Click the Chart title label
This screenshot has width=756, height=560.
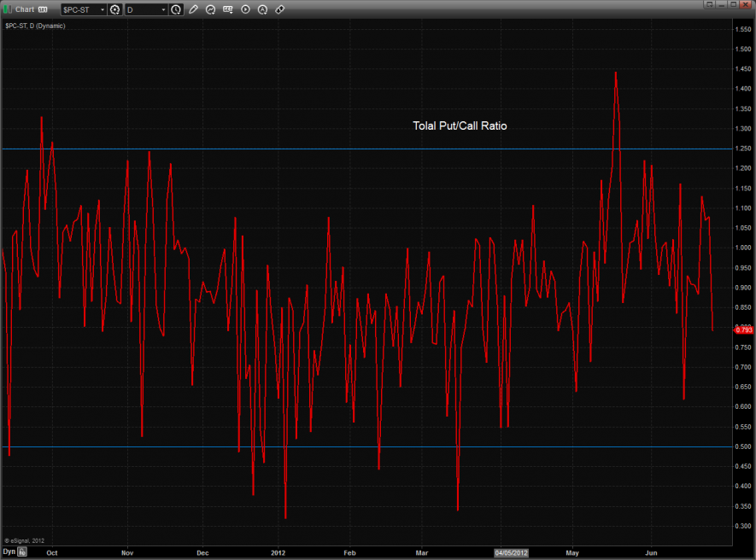click(x=25, y=9)
